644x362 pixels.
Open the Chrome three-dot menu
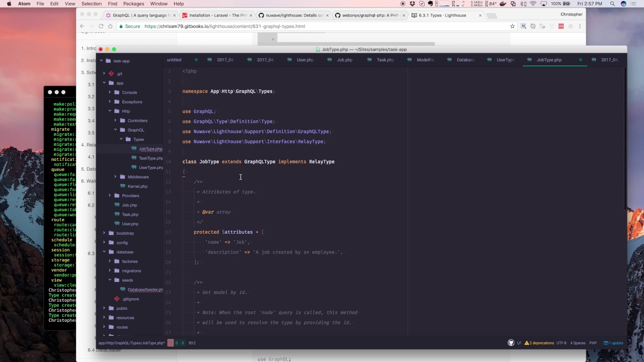click(x=580, y=26)
